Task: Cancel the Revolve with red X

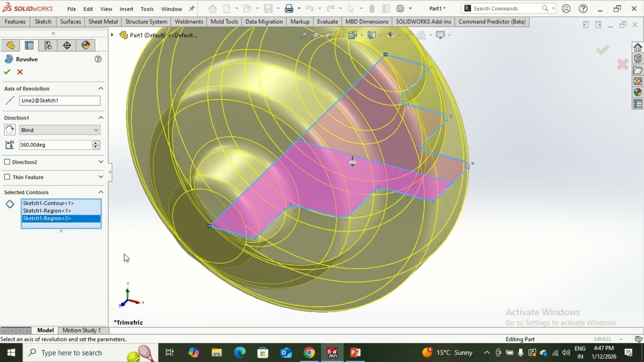Action: 20,72
